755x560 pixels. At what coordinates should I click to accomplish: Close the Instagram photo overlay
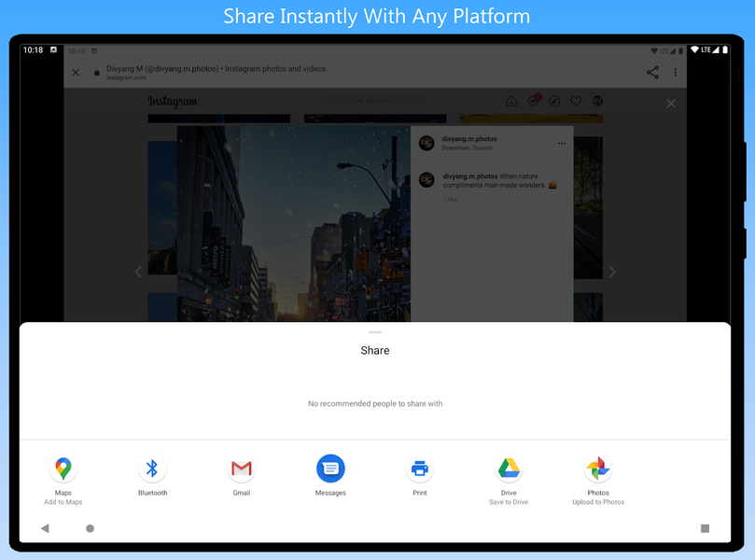[x=670, y=104]
